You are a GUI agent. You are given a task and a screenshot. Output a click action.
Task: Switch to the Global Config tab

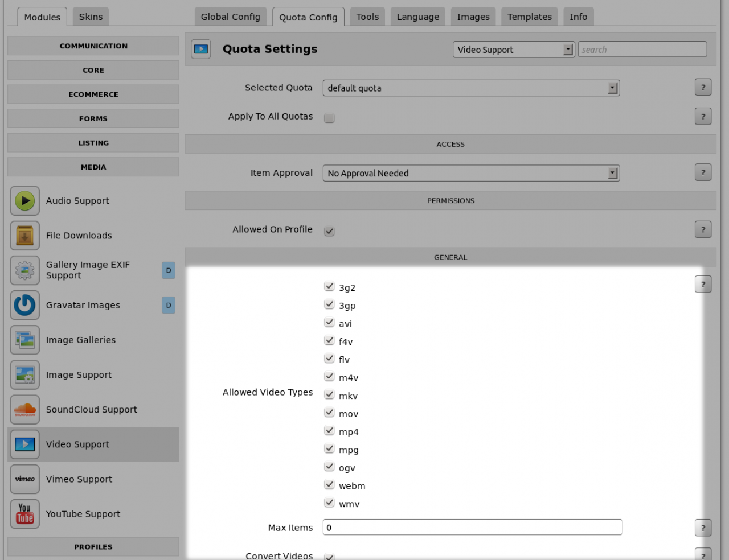coord(230,17)
